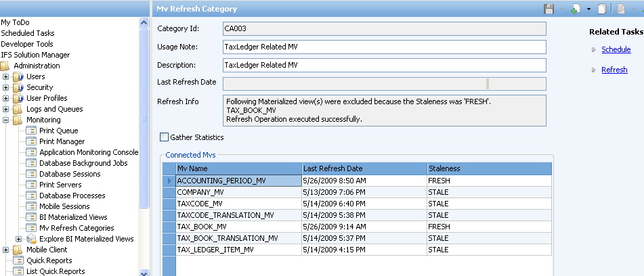Click the Monitoring folder icon
The width and height of the screenshot is (644, 276).
(18, 120)
